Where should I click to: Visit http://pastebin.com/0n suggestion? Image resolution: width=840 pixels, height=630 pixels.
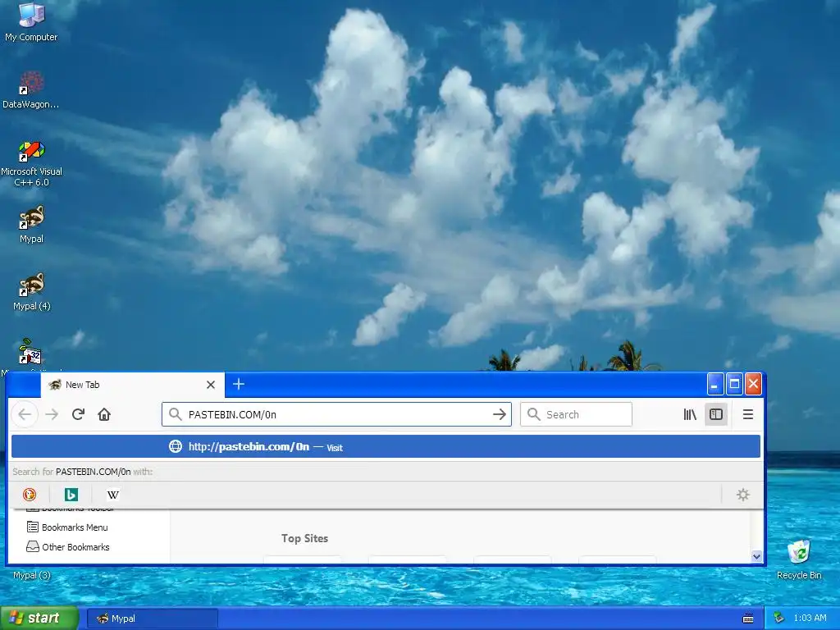[x=386, y=447]
